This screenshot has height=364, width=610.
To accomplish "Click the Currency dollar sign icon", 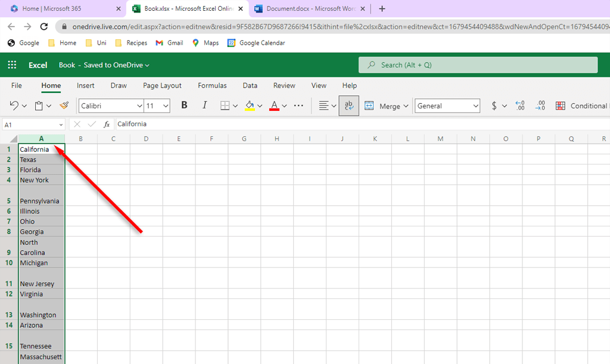I will (494, 105).
